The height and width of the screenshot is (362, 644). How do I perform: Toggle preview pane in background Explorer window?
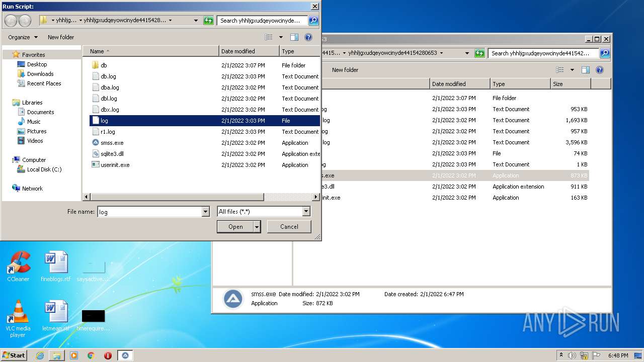586,70
